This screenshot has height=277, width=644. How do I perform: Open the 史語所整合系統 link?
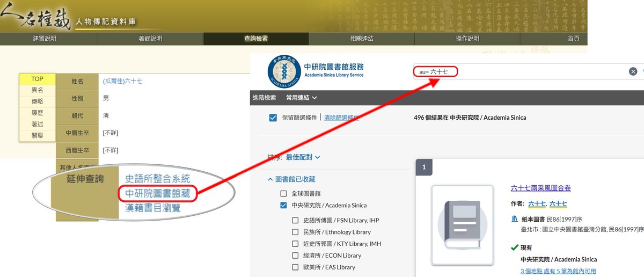pyautogui.click(x=157, y=179)
